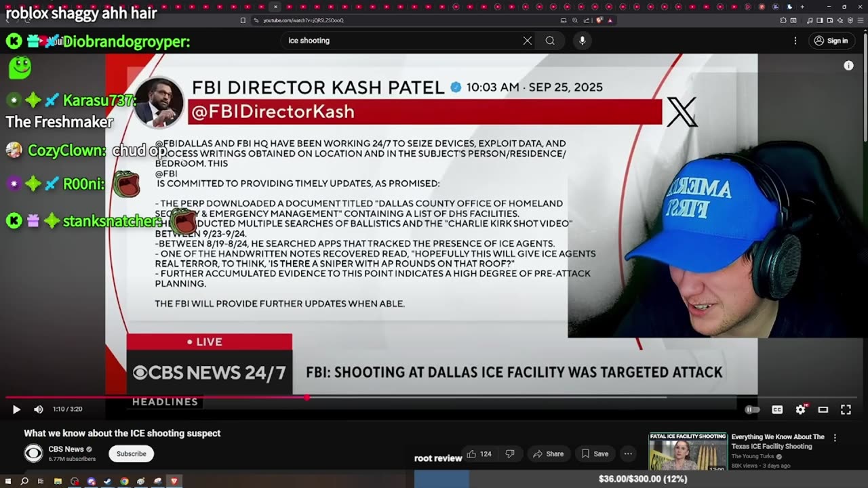868x488 pixels.
Task: Open the Windows Start menu
Action: click(8, 481)
